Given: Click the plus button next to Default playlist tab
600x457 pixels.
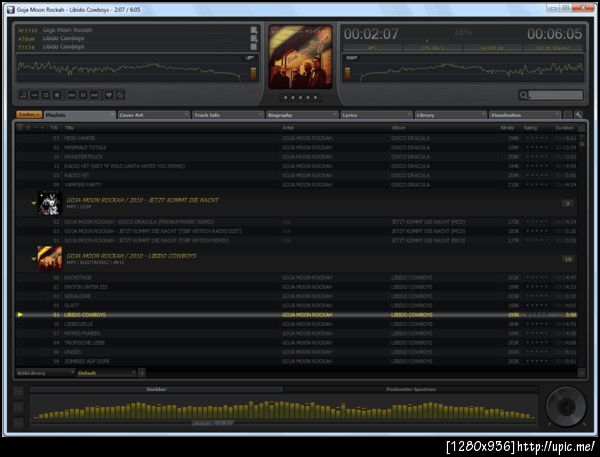Looking at the screenshot, I should coord(142,373).
